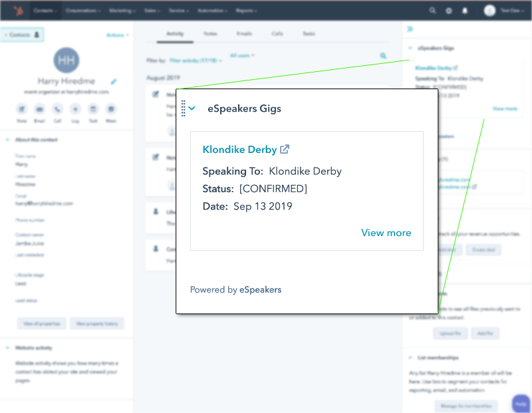Viewport: 532px width, 413px height.
Task: Click the Log activity icon
Action: click(x=75, y=109)
